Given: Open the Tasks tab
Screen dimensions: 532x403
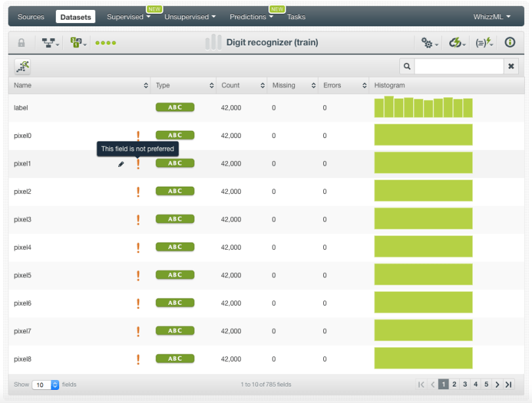Looking at the screenshot, I should [x=296, y=17].
